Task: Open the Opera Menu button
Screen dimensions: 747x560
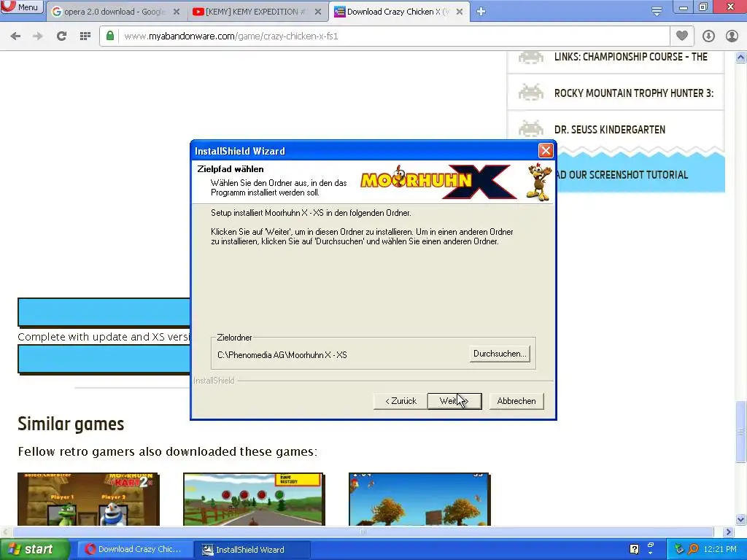Action: click(21, 7)
